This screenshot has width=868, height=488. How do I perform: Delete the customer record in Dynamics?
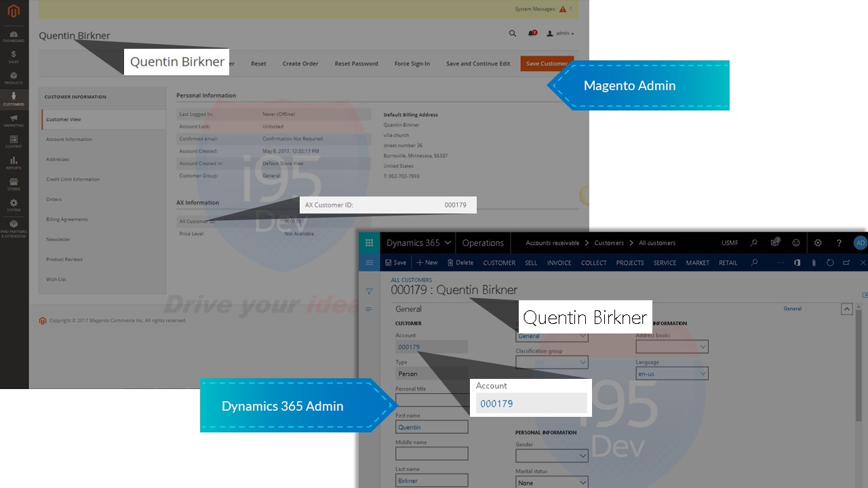pyautogui.click(x=460, y=262)
